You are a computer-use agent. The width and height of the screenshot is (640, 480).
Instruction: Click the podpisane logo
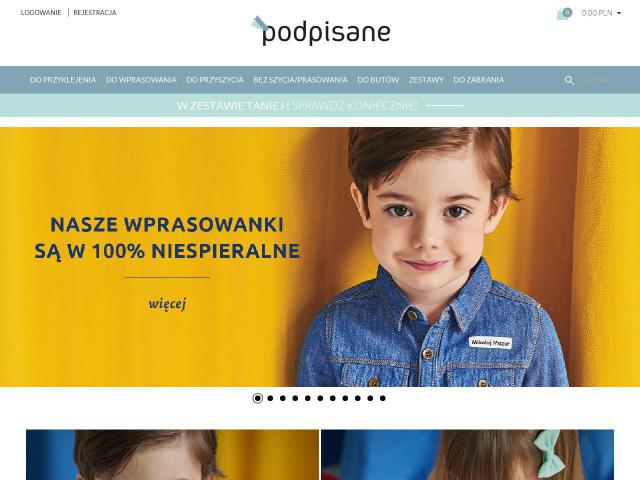[x=321, y=31]
